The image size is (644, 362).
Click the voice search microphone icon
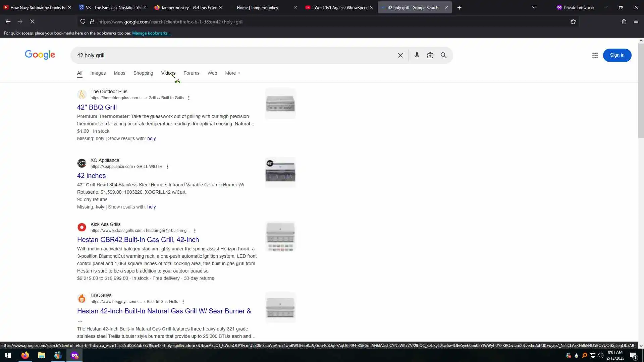pyautogui.click(x=417, y=55)
